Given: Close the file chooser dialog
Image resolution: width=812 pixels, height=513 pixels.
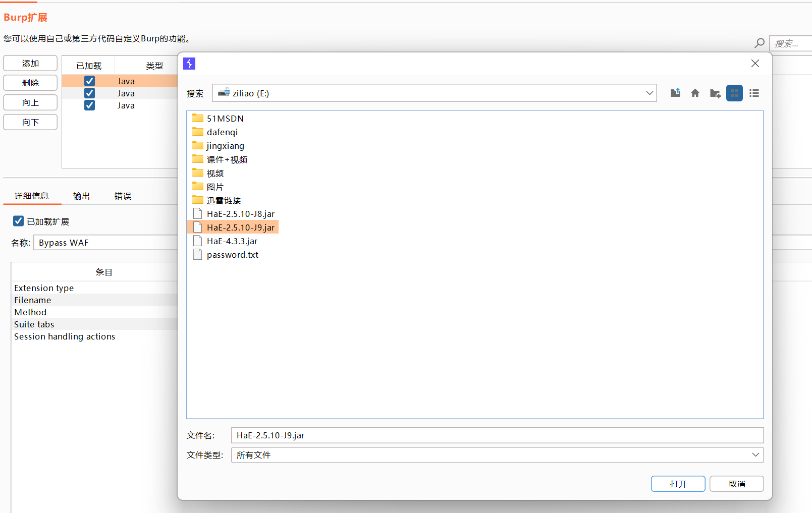Looking at the screenshot, I should coord(755,63).
